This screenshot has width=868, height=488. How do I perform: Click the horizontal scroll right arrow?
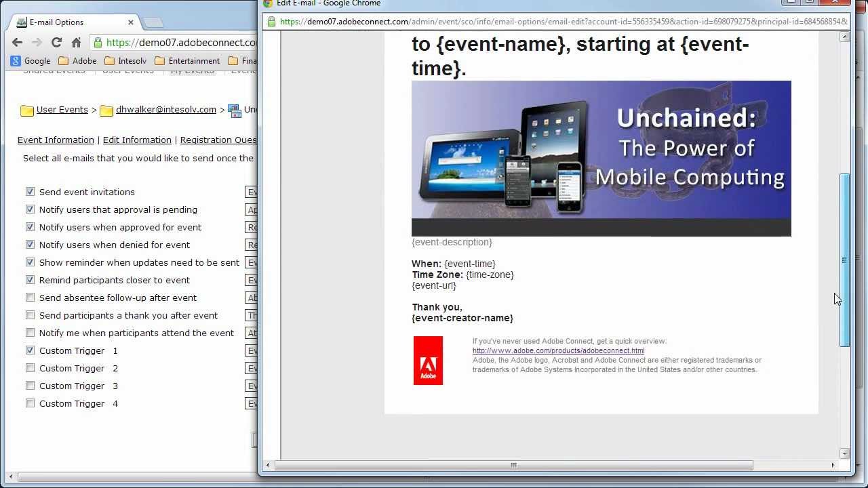(833, 465)
